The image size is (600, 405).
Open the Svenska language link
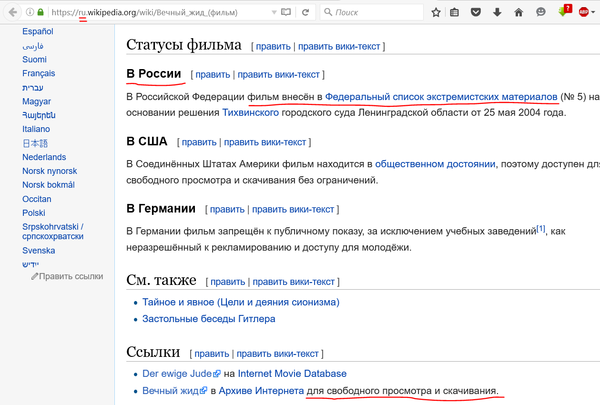pos(39,250)
